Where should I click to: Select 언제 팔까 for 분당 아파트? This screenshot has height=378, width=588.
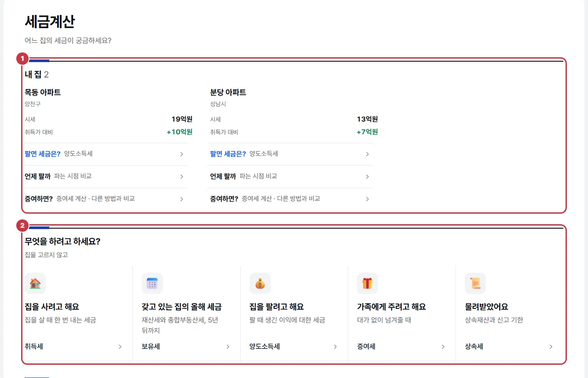[x=223, y=176]
